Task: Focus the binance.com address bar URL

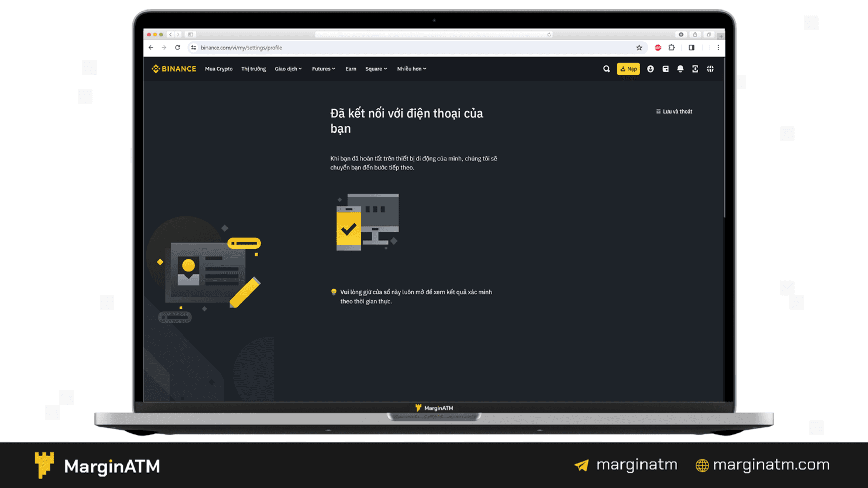Action: (241, 48)
